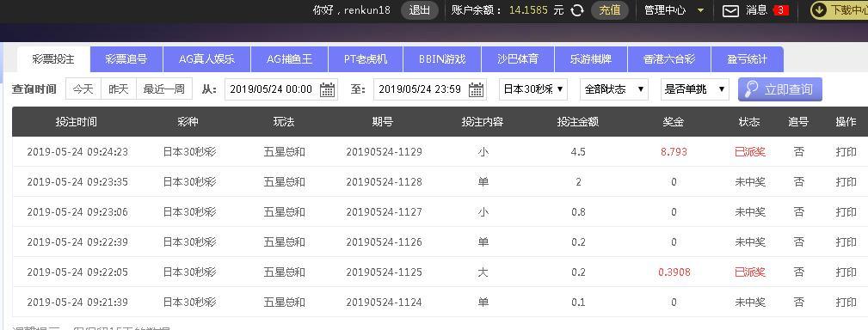Switch to the 彩票投注 tab

pyautogui.click(x=53, y=59)
